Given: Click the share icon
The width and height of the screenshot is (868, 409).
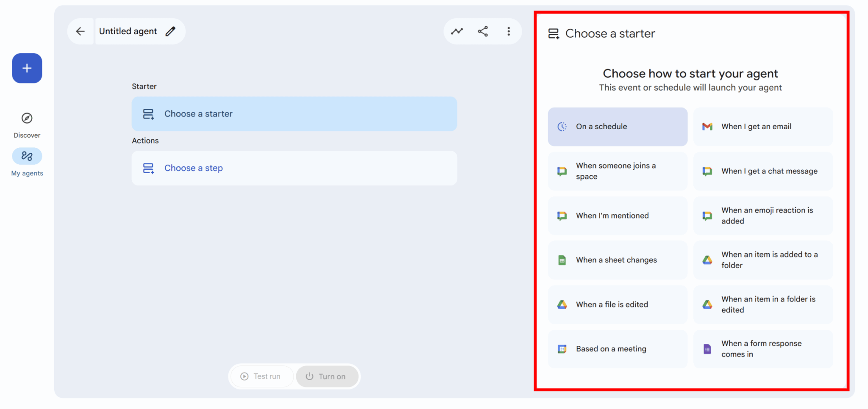Looking at the screenshot, I should (x=483, y=31).
